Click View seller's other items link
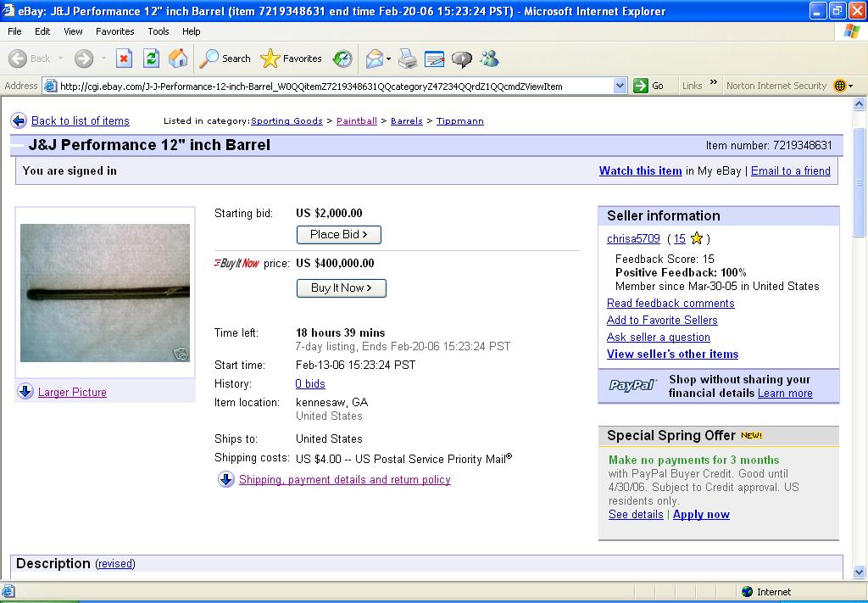The width and height of the screenshot is (868, 603). pos(672,354)
